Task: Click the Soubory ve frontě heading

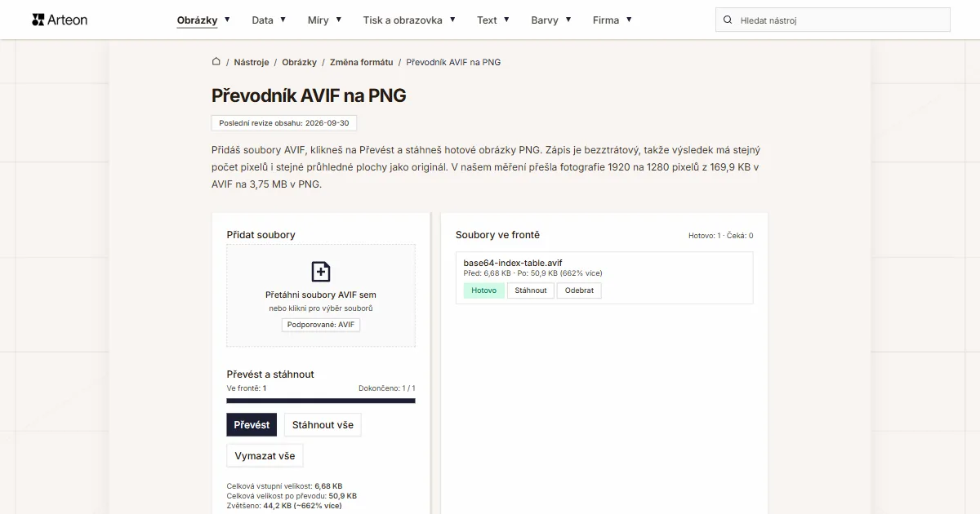Action: [497, 235]
